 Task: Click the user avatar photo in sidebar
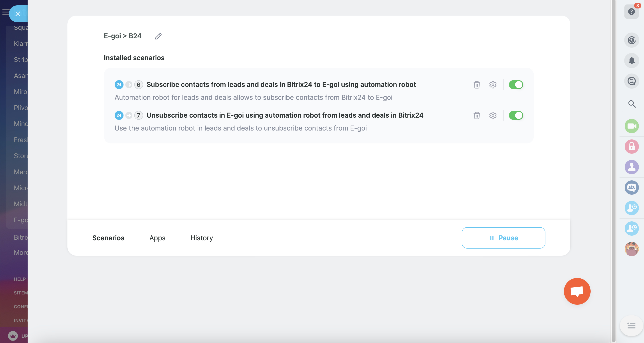632,249
